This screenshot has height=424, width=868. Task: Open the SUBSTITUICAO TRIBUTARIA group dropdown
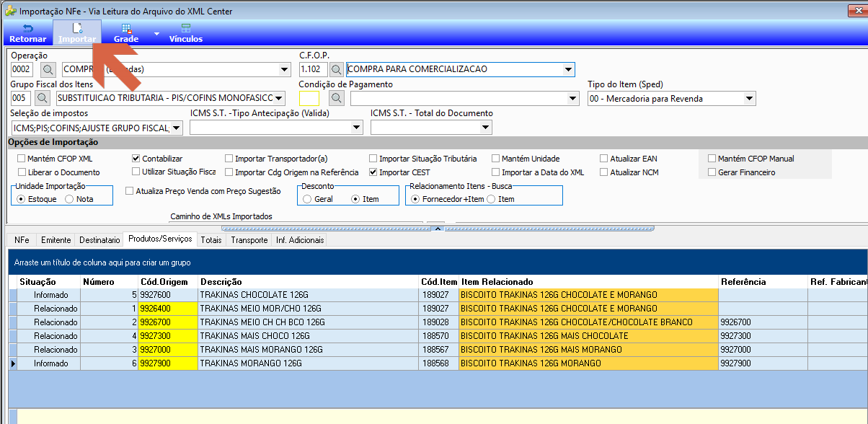pos(280,98)
